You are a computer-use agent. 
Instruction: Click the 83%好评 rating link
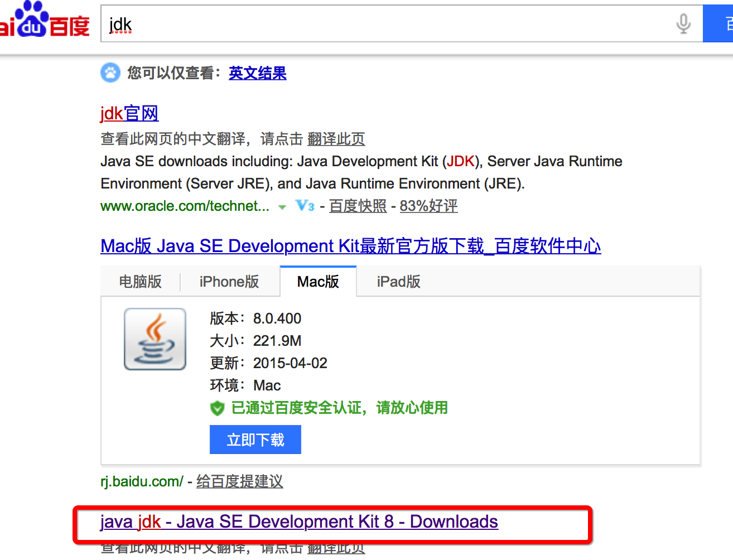[x=428, y=206]
